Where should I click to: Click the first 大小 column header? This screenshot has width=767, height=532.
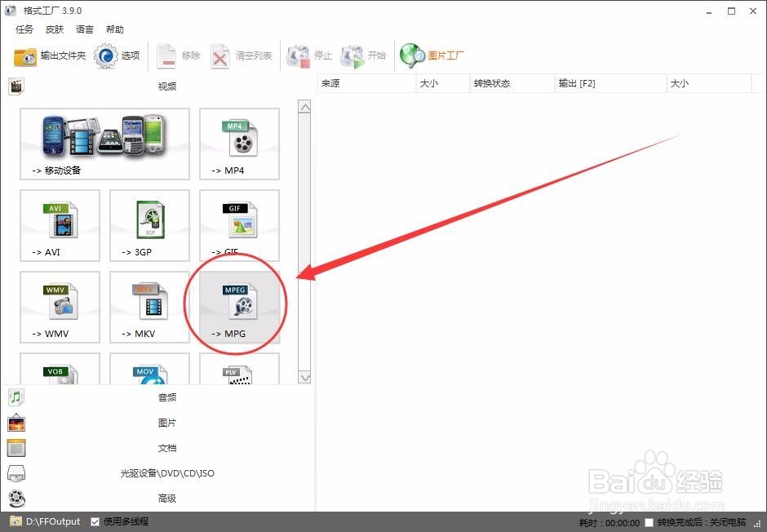click(x=443, y=83)
